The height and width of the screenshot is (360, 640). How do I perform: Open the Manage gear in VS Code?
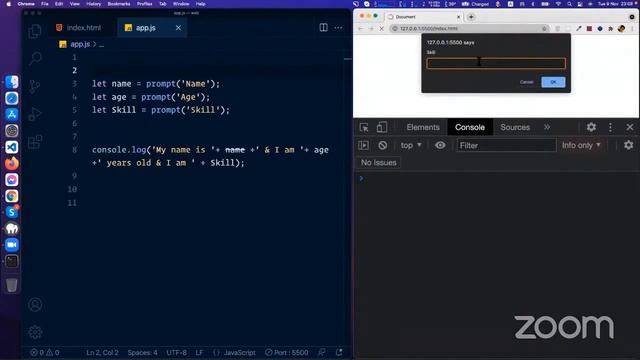[x=35, y=332]
